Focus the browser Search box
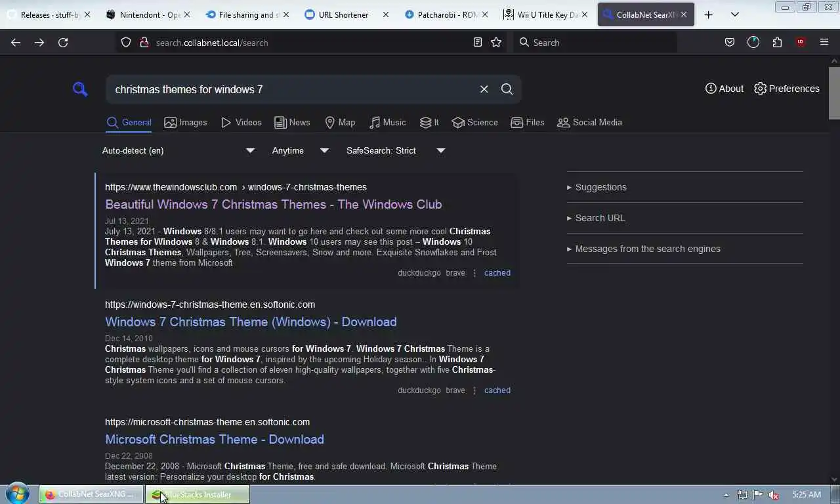The height and width of the screenshot is (504, 840). click(595, 43)
